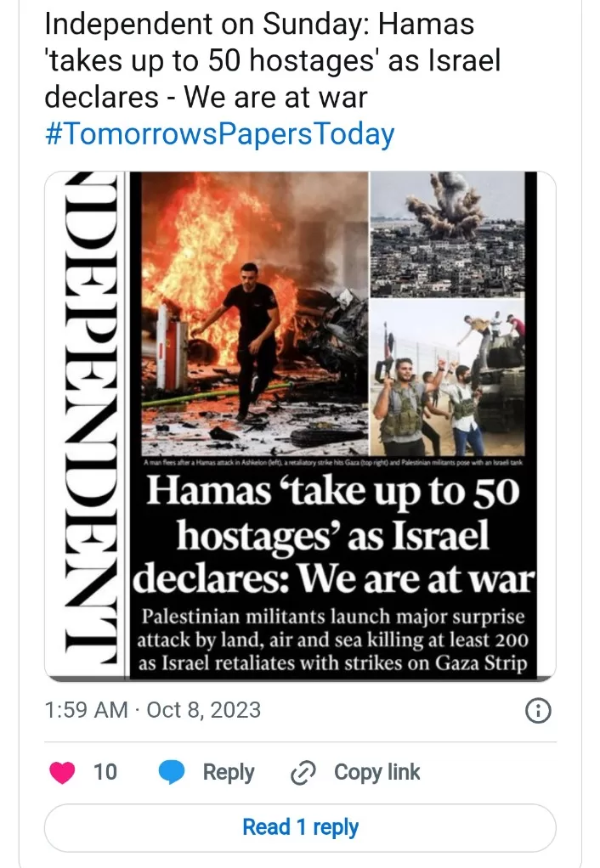Image resolution: width=600 pixels, height=868 pixels.
Task: Like the tweet with the heart icon
Action: [62, 772]
